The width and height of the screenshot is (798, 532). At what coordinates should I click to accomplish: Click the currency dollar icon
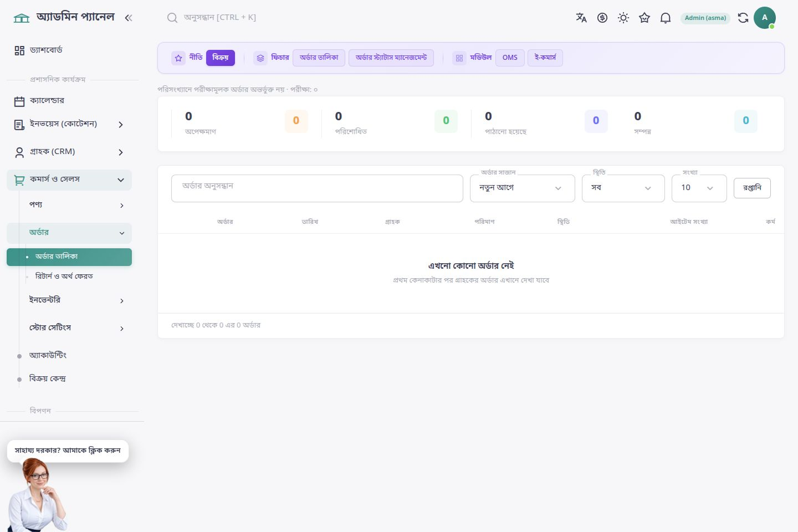tap(602, 18)
